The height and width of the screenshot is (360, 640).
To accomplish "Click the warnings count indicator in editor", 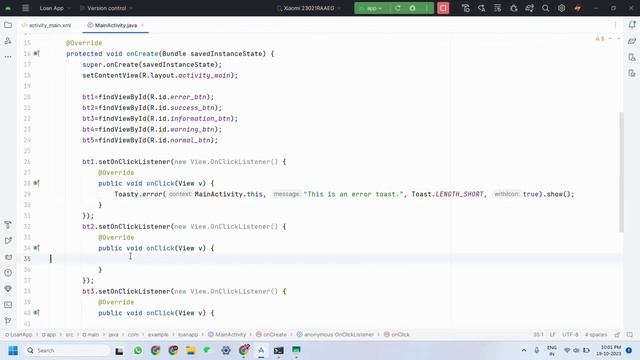I will (x=600, y=39).
